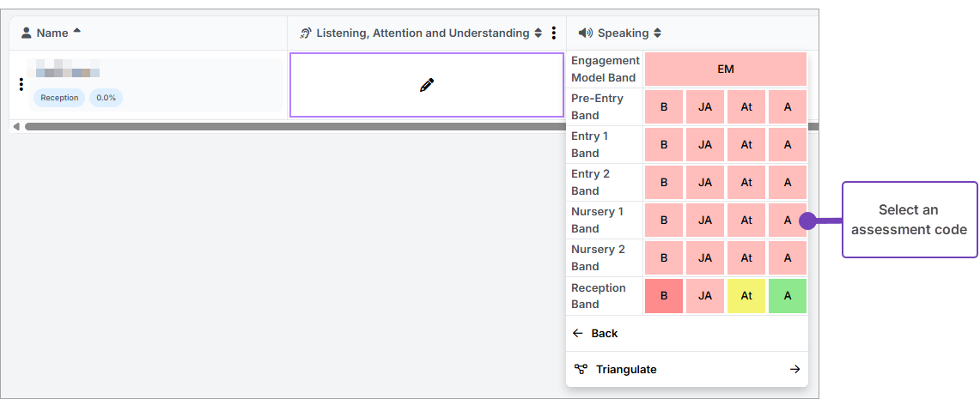Click the horizontal scrollbar left arrow

click(x=15, y=126)
